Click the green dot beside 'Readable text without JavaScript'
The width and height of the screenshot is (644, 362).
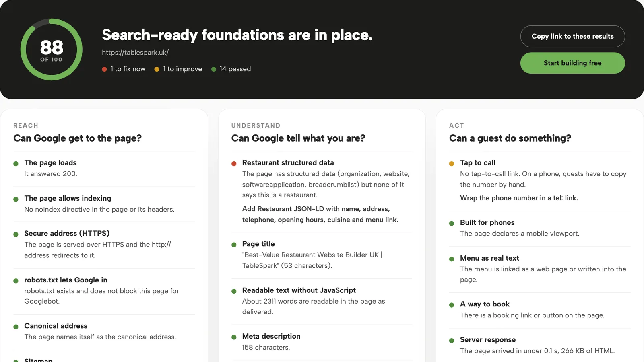pos(234,291)
